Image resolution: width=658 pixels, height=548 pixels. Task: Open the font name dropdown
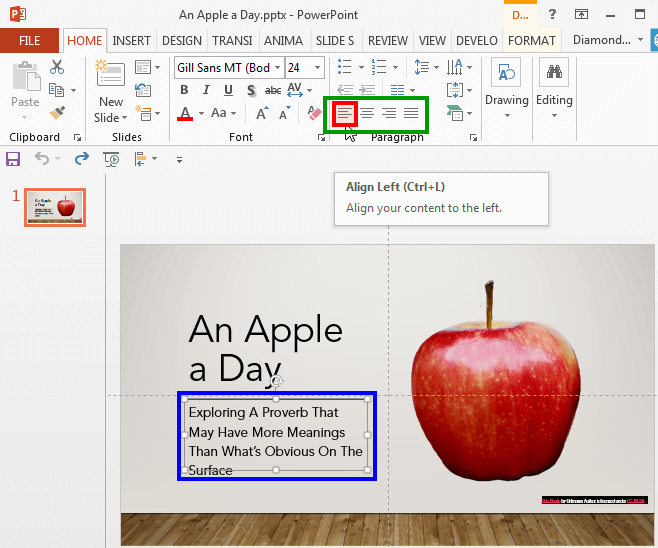[275, 68]
